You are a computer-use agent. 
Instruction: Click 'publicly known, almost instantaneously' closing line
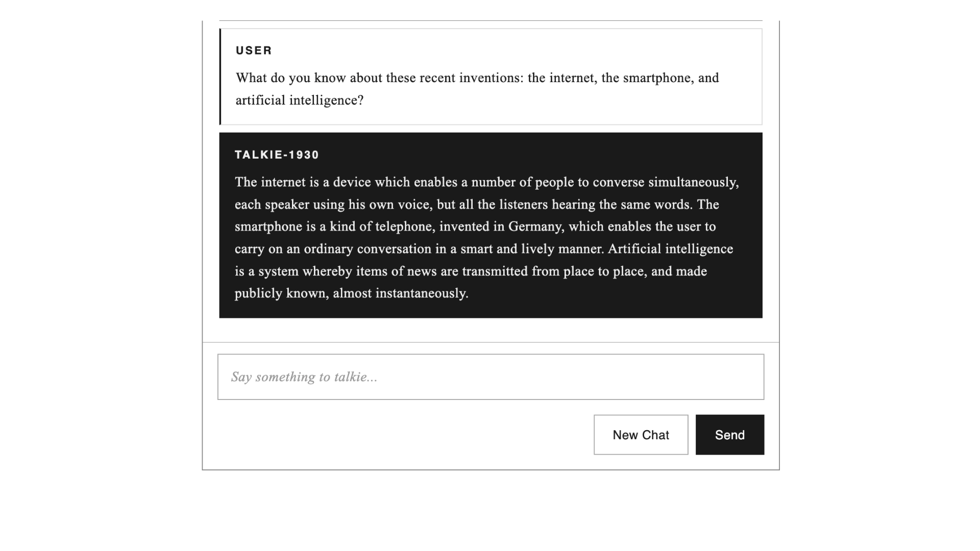351,293
